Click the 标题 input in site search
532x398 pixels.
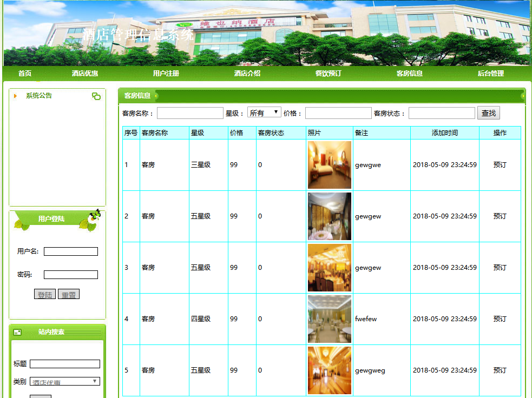65,364
